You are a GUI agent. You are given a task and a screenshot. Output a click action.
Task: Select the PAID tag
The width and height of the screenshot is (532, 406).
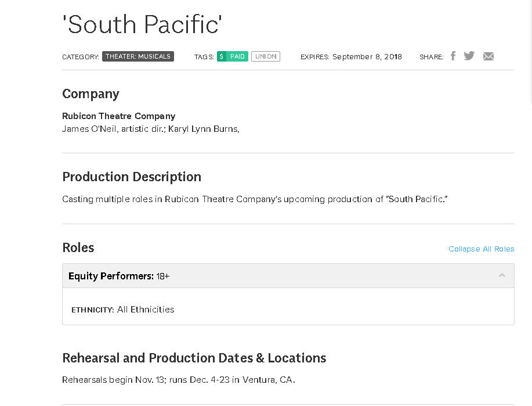237,56
